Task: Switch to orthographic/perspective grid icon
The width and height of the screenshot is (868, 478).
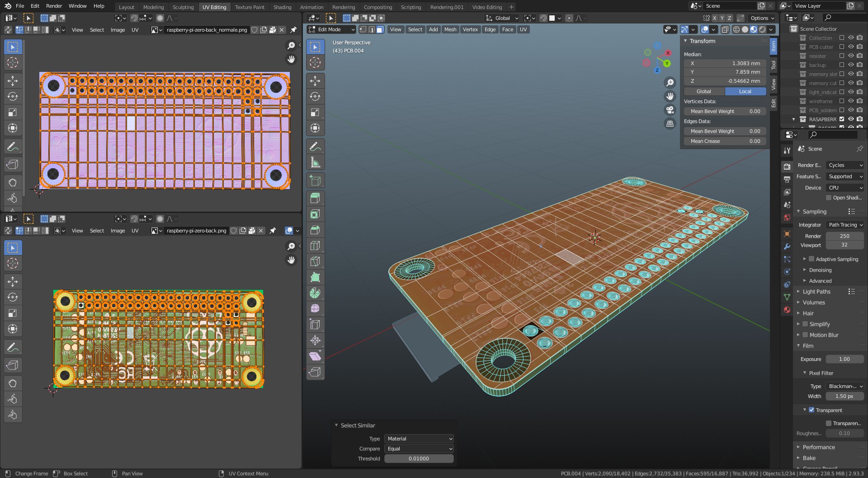Action: (670, 123)
